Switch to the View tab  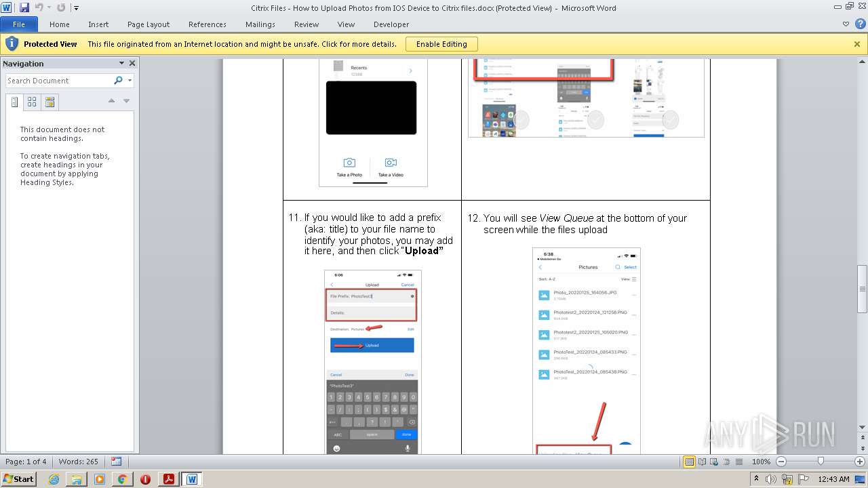click(x=347, y=24)
